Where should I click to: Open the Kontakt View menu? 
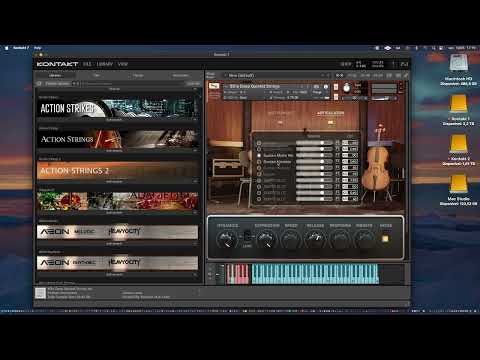[x=123, y=64]
